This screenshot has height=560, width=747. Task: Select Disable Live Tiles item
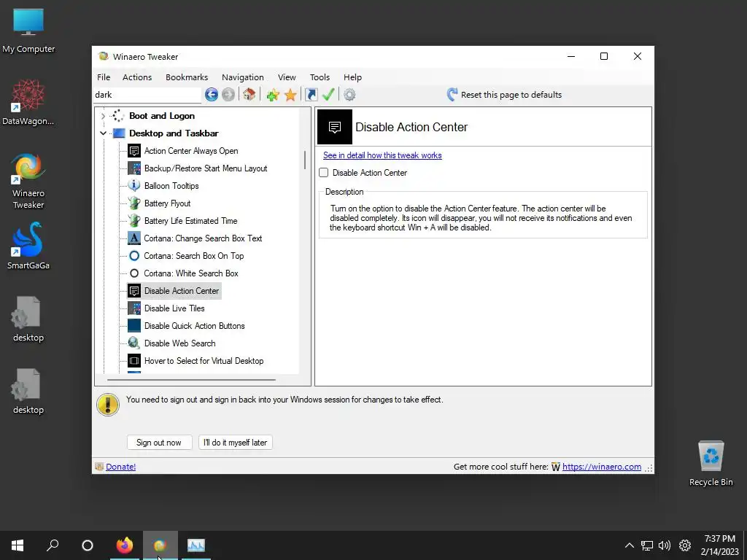coord(174,308)
